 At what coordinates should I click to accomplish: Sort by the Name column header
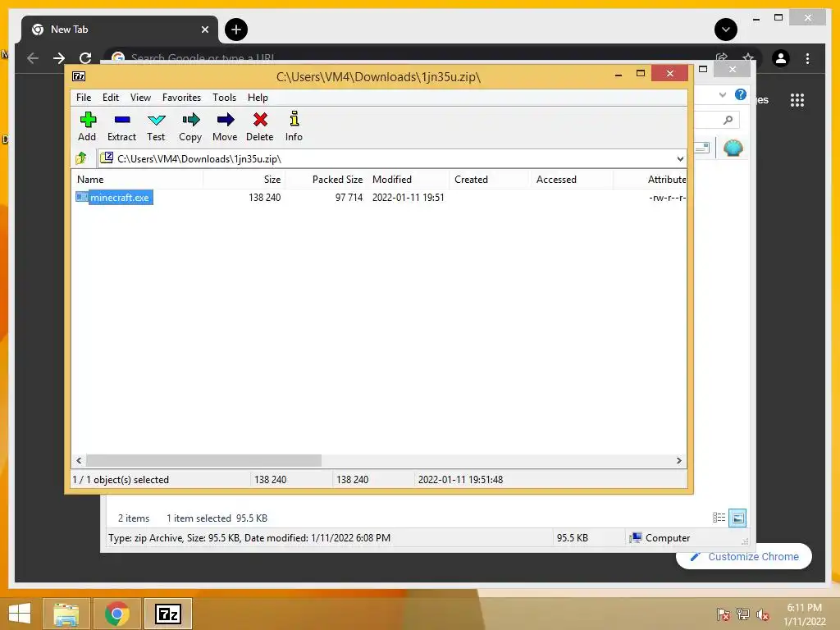pos(138,180)
